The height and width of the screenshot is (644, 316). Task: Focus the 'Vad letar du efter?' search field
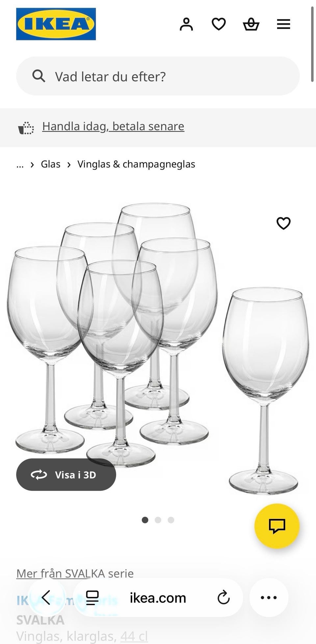[x=158, y=76]
